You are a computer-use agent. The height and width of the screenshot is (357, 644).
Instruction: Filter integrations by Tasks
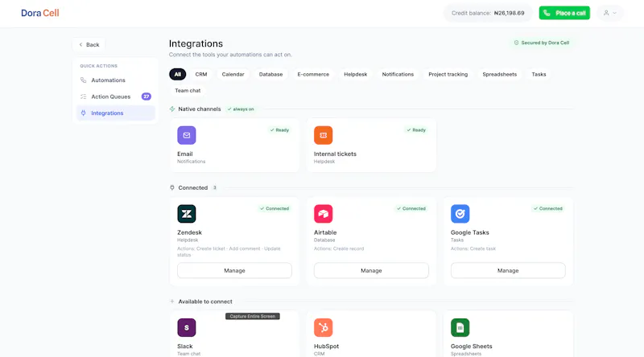coord(539,74)
